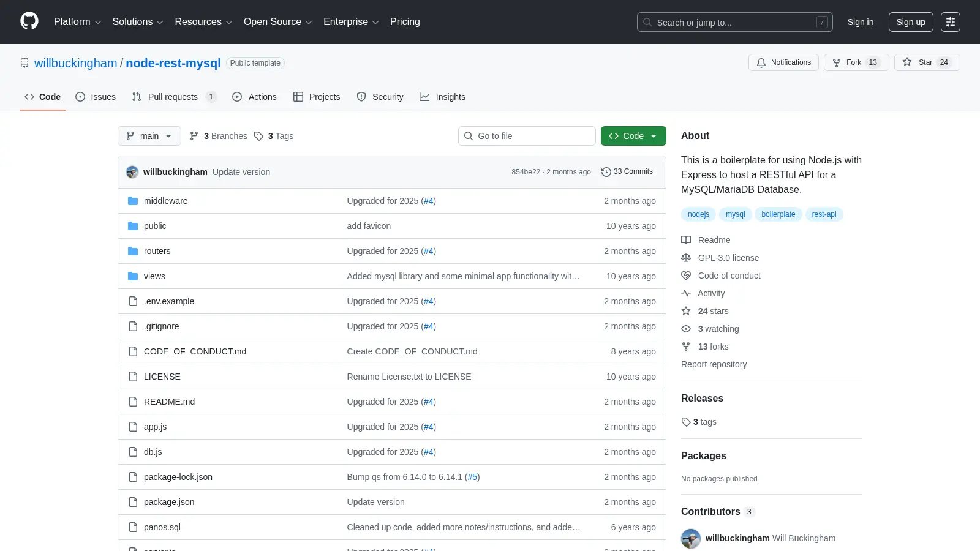Open the CODE_OF_CONDUCT.md file
Image resolution: width=980 pixels, height=551 pixels.
(x=195, y=351)
